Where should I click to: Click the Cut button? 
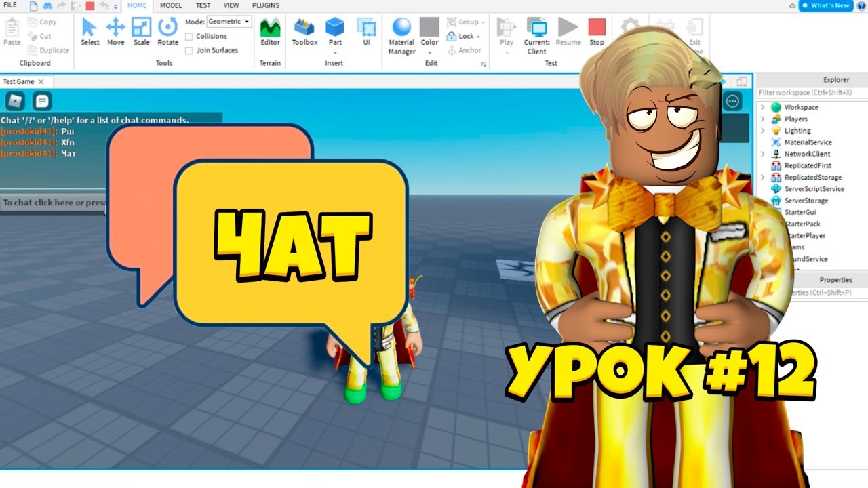click(40, 37)
